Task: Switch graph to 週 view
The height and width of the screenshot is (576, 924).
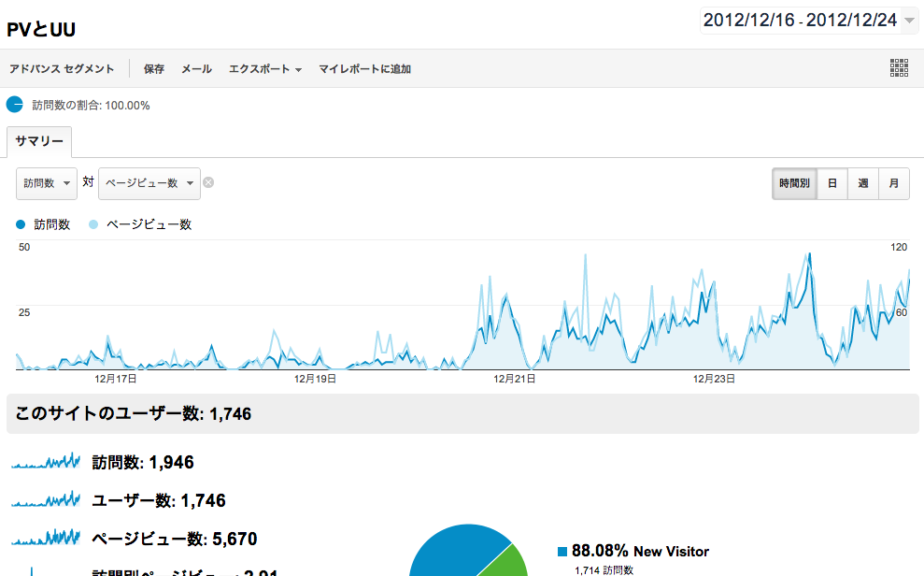Action: coord(862,183)
